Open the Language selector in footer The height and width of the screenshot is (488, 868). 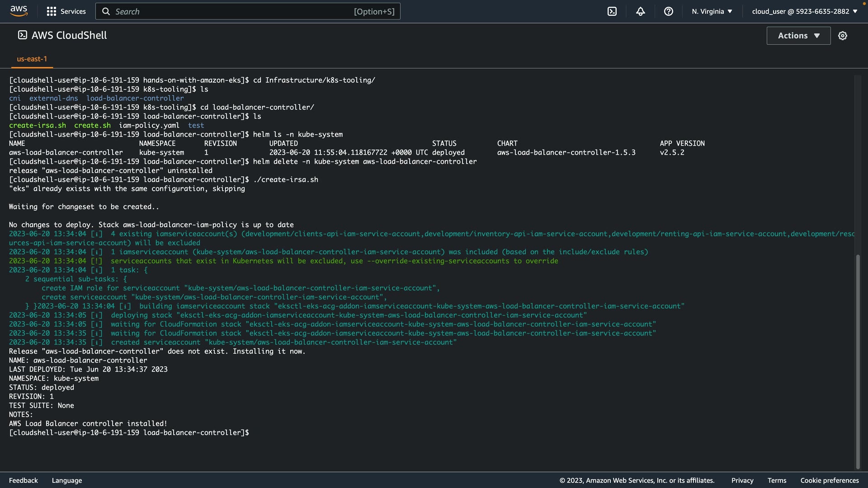pyautogui.click(x=66, y=480)
